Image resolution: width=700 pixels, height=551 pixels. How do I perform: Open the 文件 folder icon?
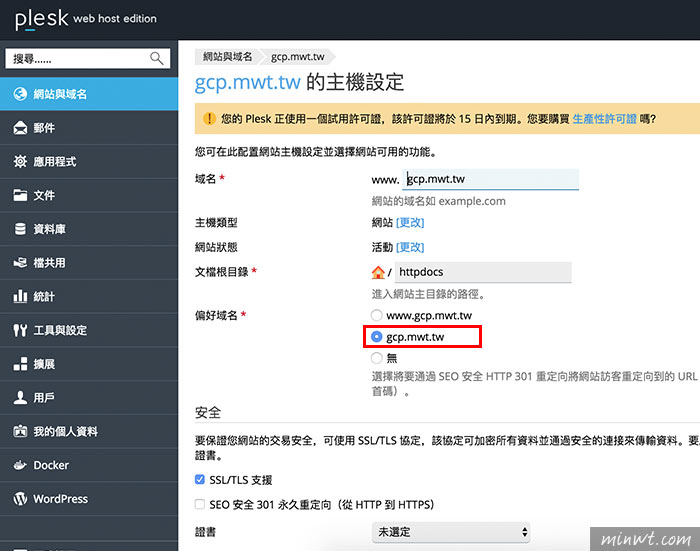[20, 195]
